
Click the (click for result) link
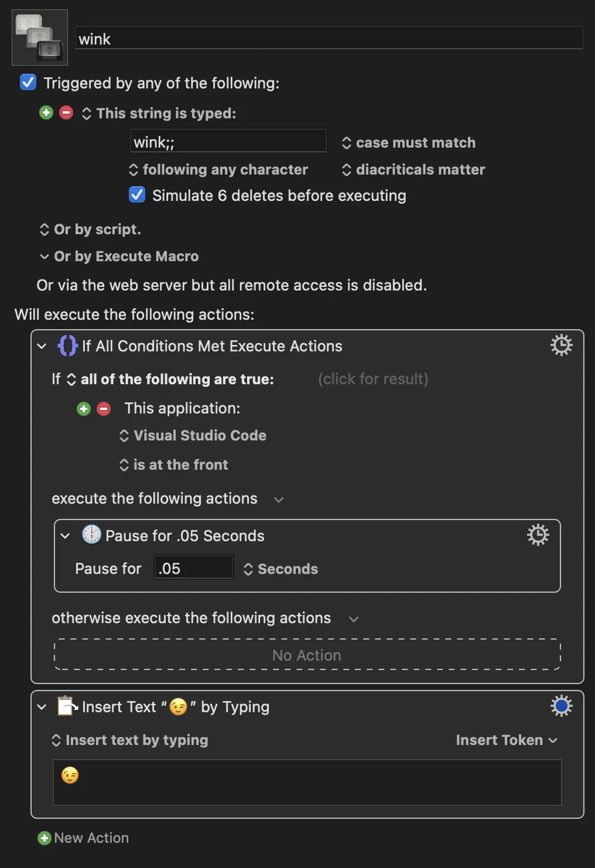(372, 379)
